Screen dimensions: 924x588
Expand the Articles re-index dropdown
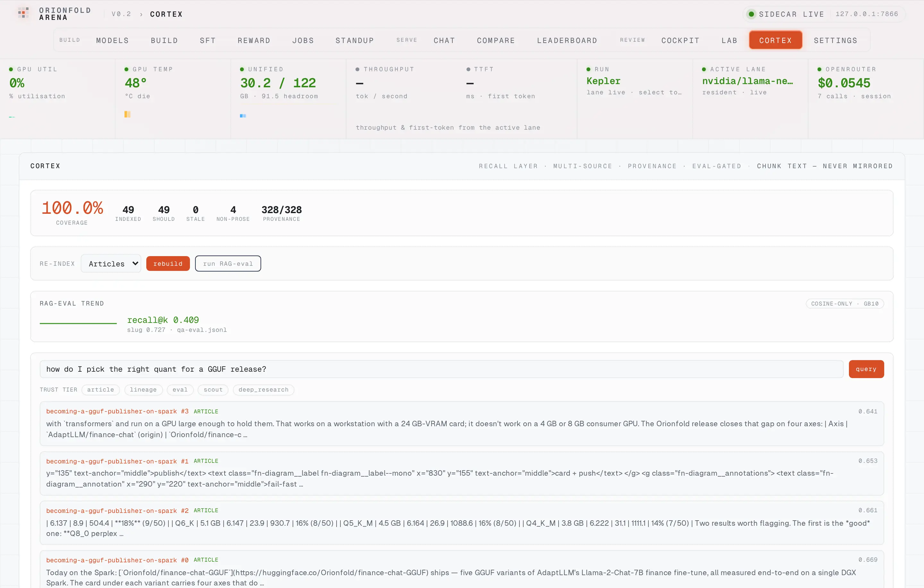point(111,264)
